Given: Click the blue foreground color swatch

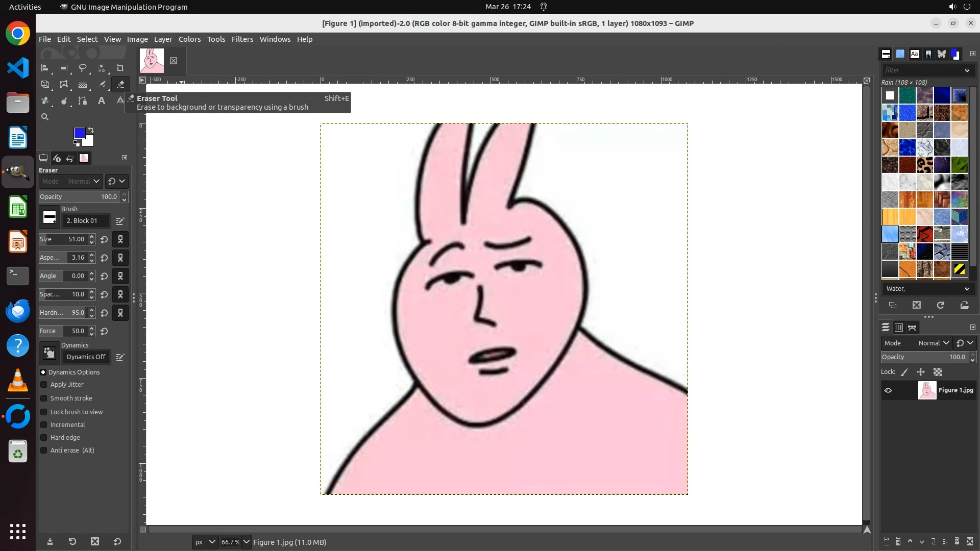Looking at the screenshot, I should (x=79, y=133).
